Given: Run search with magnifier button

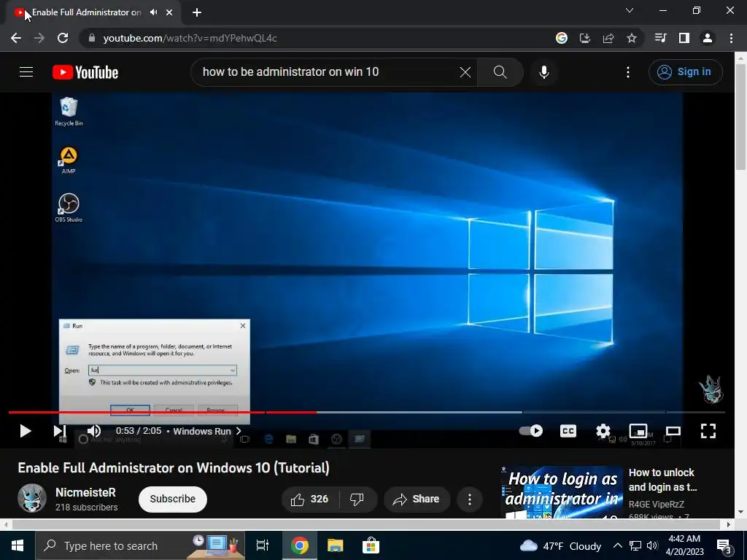Looking at the screenshot, I should tap(500, 72).
